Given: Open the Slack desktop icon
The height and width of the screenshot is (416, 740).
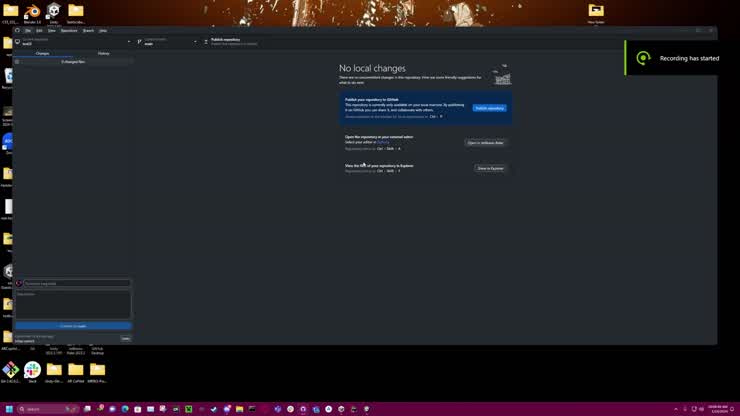Looking at the screenshot, I should click(x=32, y=369).
